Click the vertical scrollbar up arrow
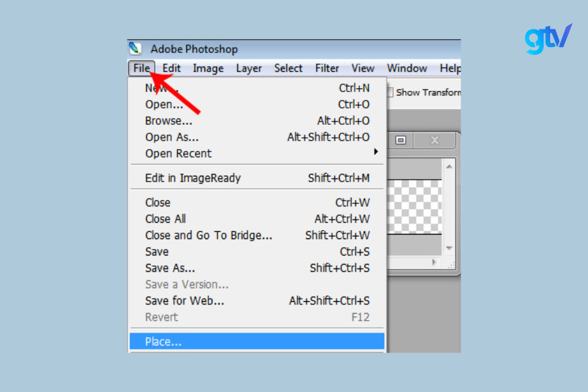The image size is (588, 392). pos(449,167)
